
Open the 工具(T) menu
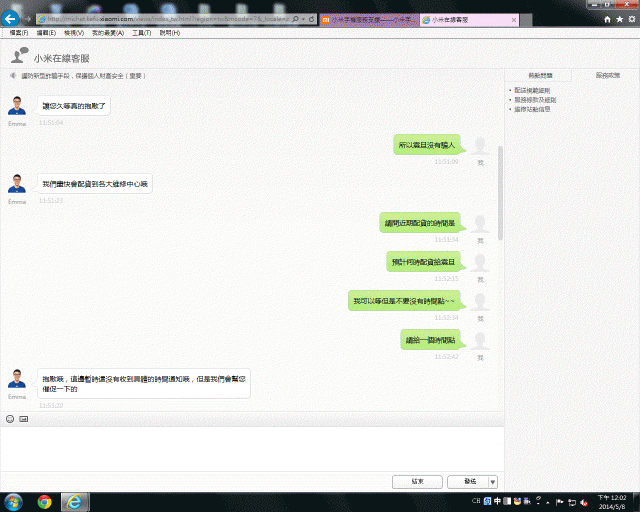[141, 33]
